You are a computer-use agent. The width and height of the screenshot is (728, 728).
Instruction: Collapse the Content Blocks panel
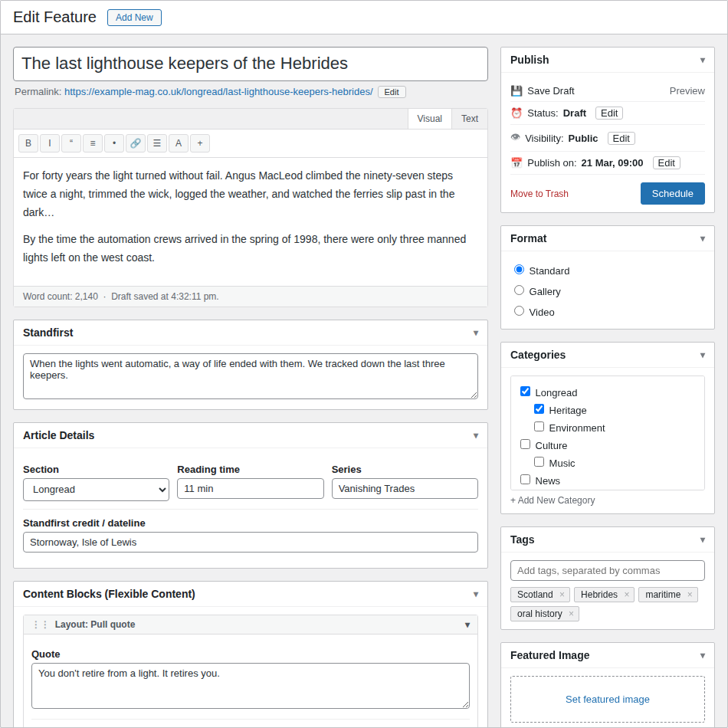pyautogui.click(x=476, y=595)
